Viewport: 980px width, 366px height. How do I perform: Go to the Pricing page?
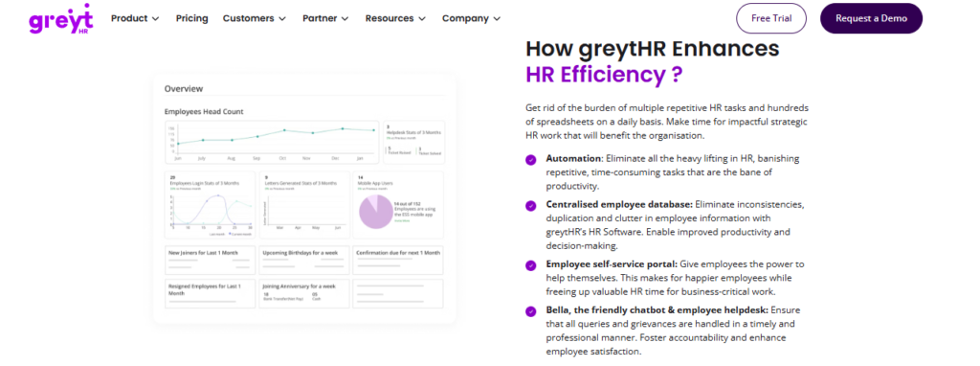pos(191,19)
